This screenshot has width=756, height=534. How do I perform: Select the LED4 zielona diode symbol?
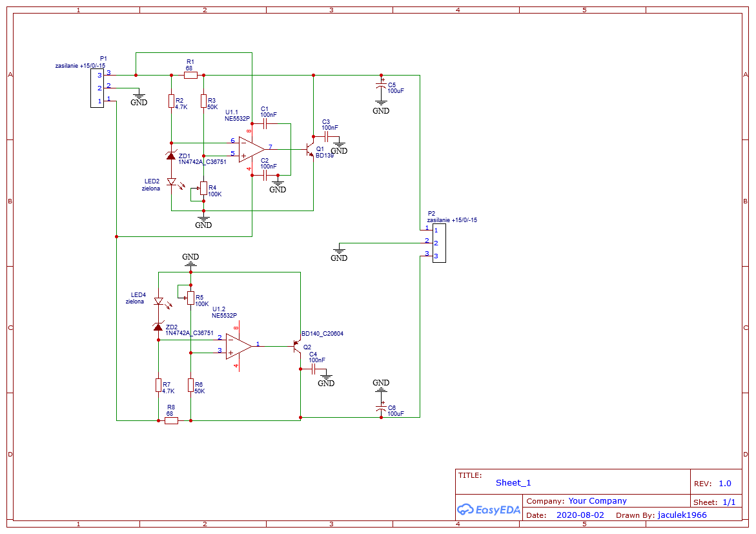tap(158, 301)
